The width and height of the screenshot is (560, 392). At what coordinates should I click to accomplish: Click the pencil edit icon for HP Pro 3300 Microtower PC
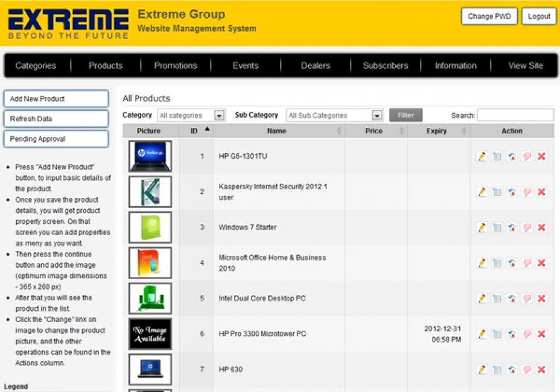tap(482, 334)
